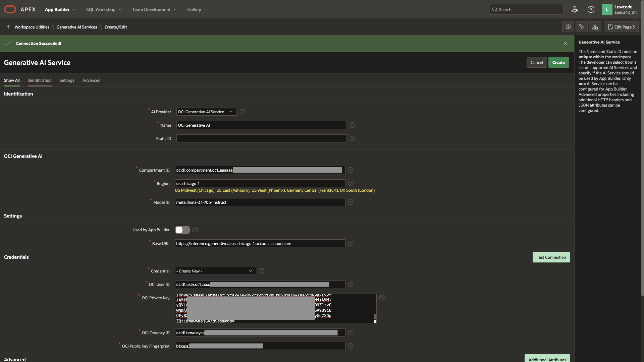Viewport: 644px width, 362px height.
Task: Open the help question mark menu
Action: pos(591,9)
